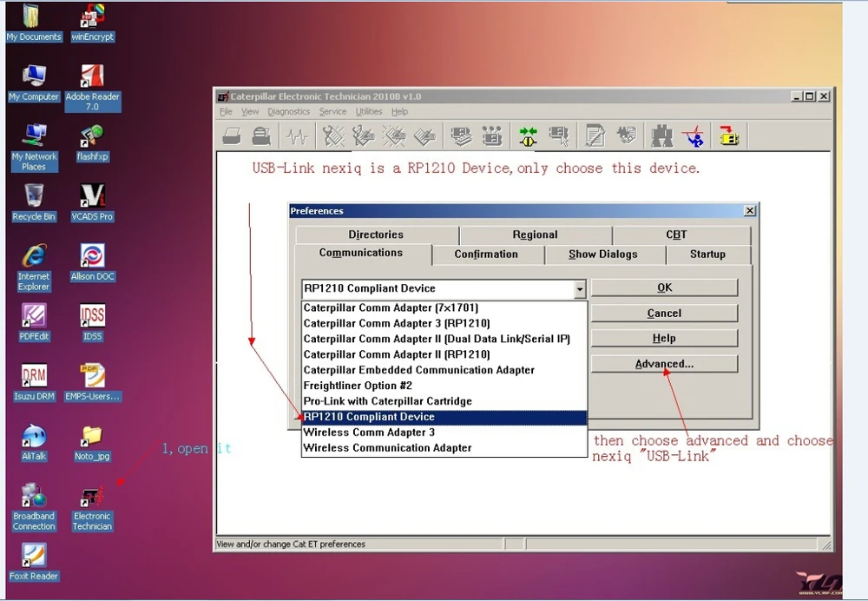Click the yellow WinFlash module icon
The width and height of the screenshot is (868, 601).
[x=728, y=135]
